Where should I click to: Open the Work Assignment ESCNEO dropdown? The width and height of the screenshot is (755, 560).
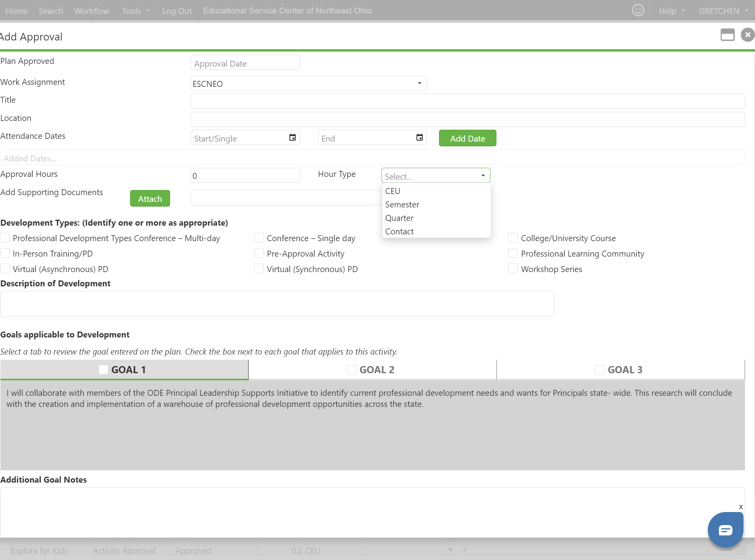point(309,83)
